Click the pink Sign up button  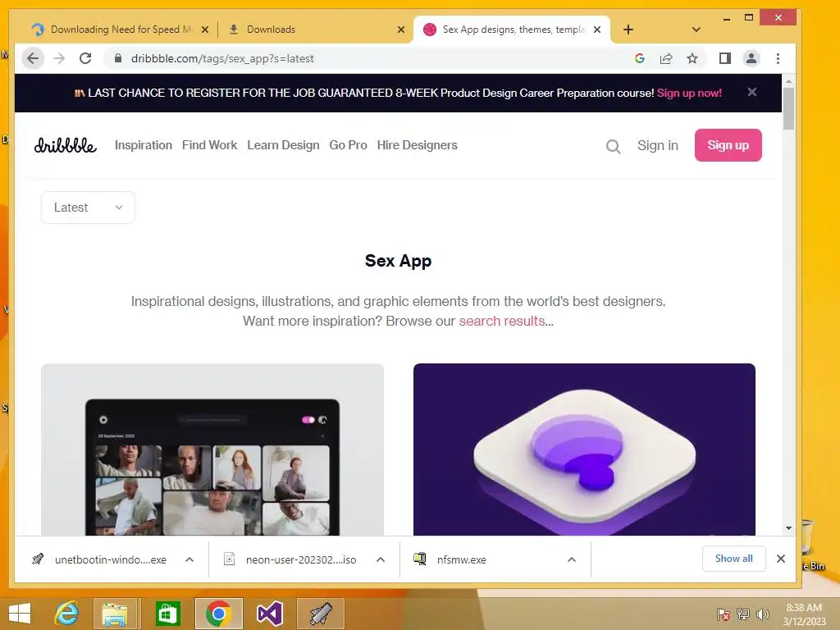coord(728,145)
